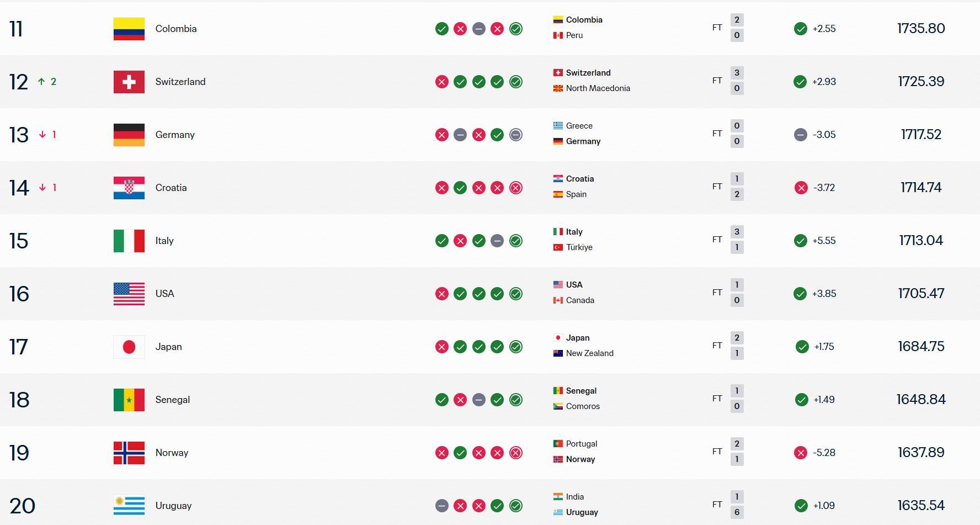
Task: Click the Colombia flag icon in rank 11
Action: (129, 29)
